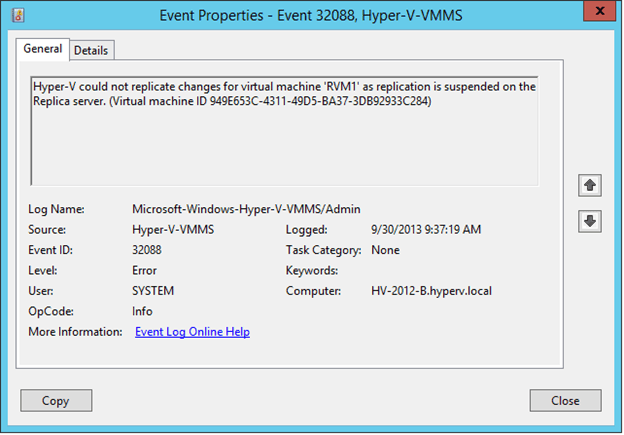Image resolution: width=624 pixels, height=435 pixels.
Task: Click the log name Microsoft-Windows-Hyper-V-VMMS/Admin
Action: (246, 209)
